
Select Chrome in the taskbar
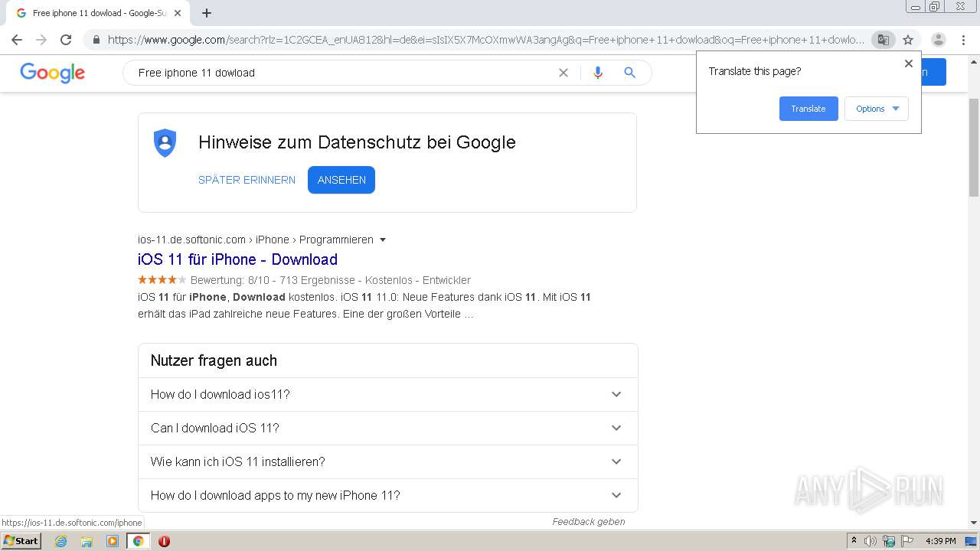coord(138,541)
